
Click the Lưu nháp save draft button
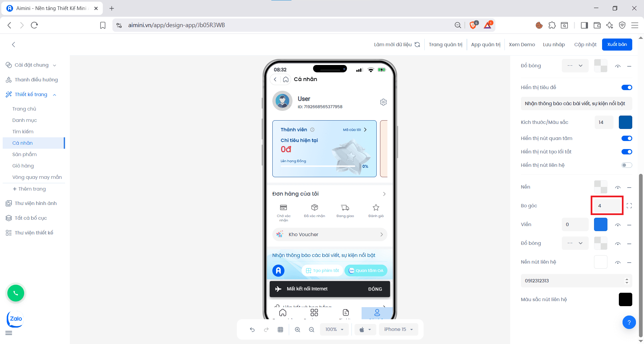click(x=554, y=44)
